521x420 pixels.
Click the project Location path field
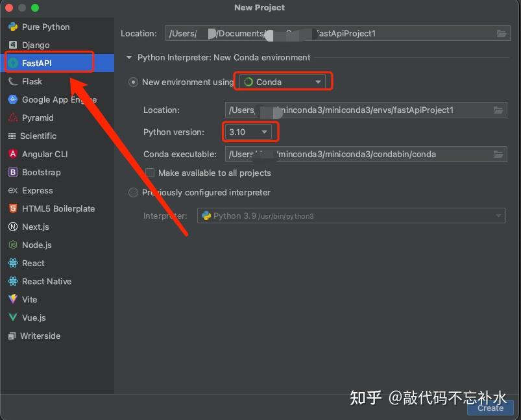tap(337, 33)
